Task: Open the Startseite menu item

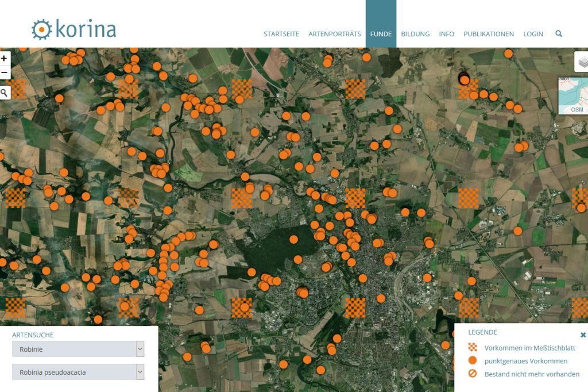Action: (x=281, y=34)
